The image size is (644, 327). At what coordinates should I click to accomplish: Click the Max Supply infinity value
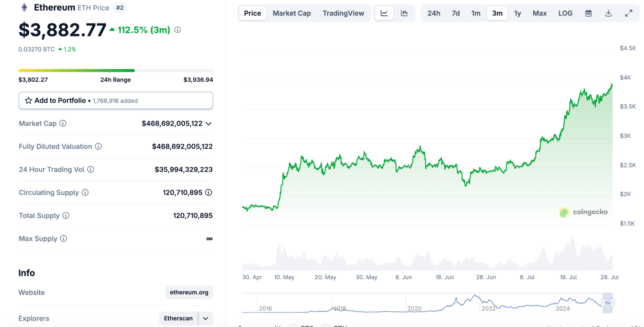click(x=209, y=239)
